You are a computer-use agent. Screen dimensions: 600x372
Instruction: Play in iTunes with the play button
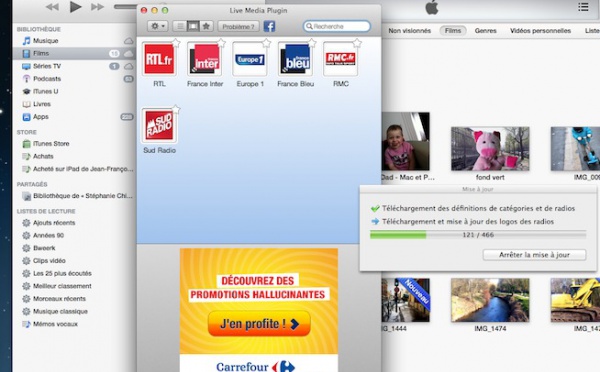75,7
